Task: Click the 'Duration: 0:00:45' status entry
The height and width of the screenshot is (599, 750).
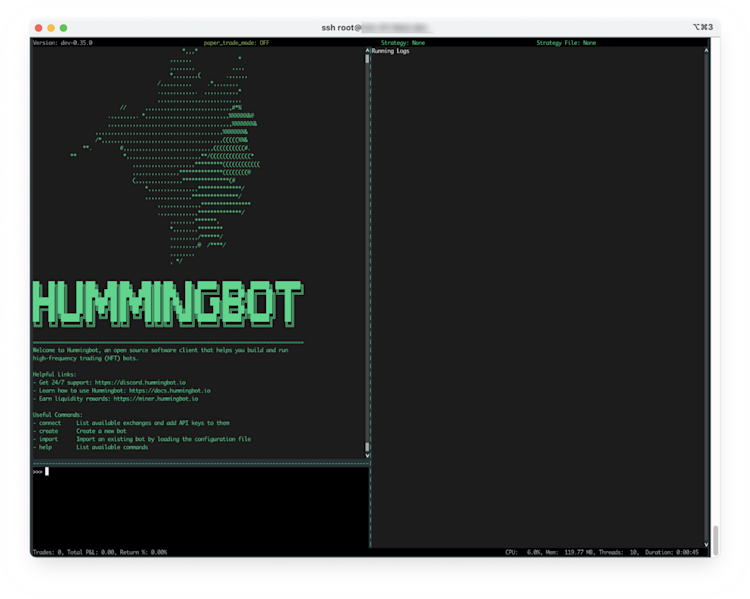Action: coord(672,552)
